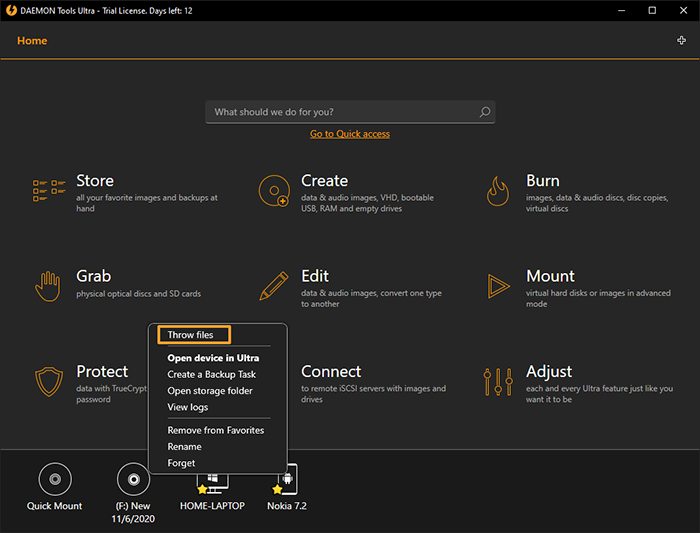This screenshot has height=533, width=700.
Task: Click 'data & audio images, VHD, bootable' description
Action: click(367, 203)
